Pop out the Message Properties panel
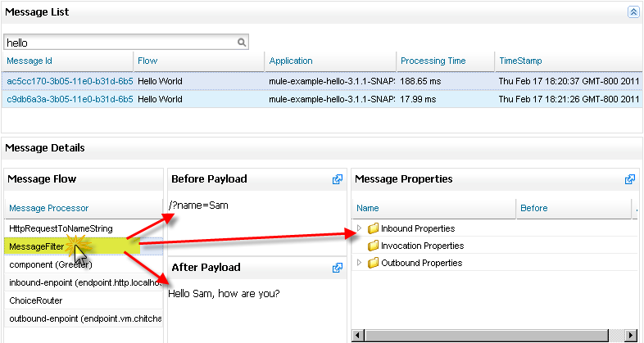644x343 pixels. click(x=629, y=179)
